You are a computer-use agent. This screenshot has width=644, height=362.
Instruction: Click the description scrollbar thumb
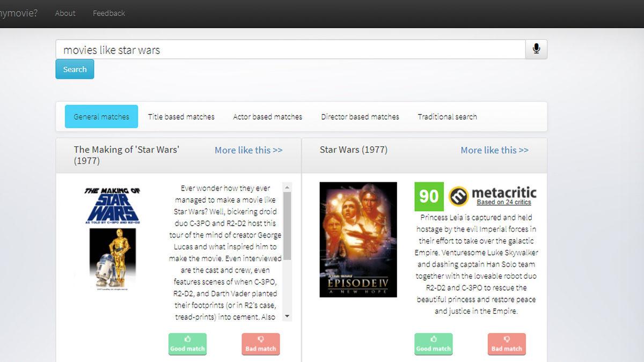[x=287, y=225]
